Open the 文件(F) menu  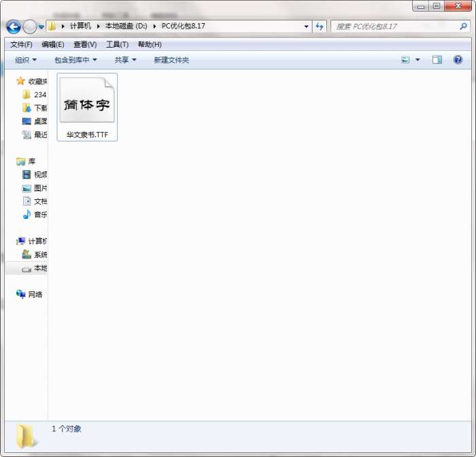click(21, 45)
